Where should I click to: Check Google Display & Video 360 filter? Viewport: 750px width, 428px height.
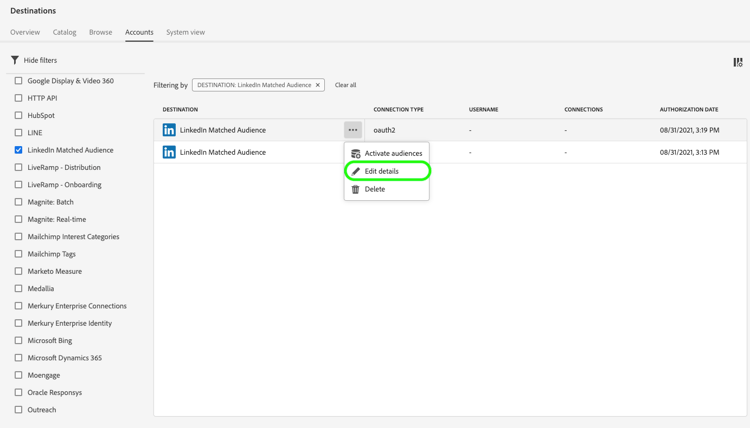click(x=18, y=81)
